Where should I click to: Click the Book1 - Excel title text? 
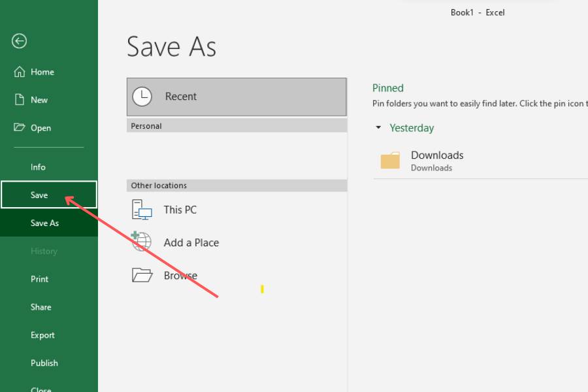coord(478,12)
